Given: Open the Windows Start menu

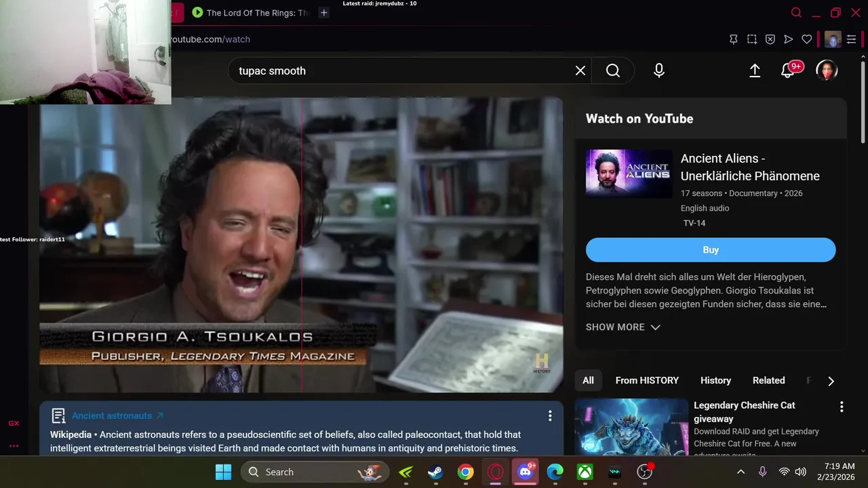Looking at the screenshot, I should pos(223,472).
